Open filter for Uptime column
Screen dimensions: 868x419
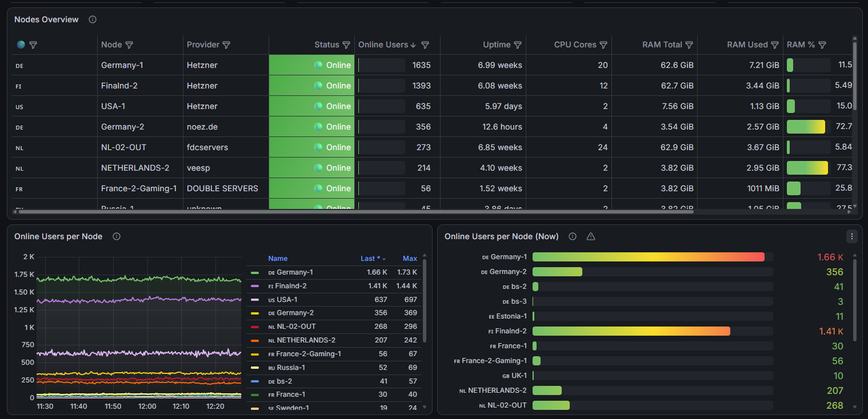(518, 45)
